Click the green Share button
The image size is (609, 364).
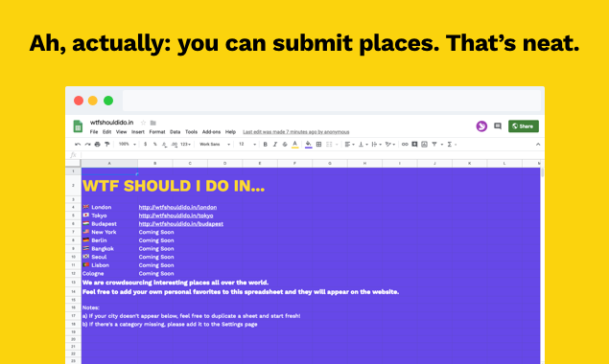click(524, 126)
